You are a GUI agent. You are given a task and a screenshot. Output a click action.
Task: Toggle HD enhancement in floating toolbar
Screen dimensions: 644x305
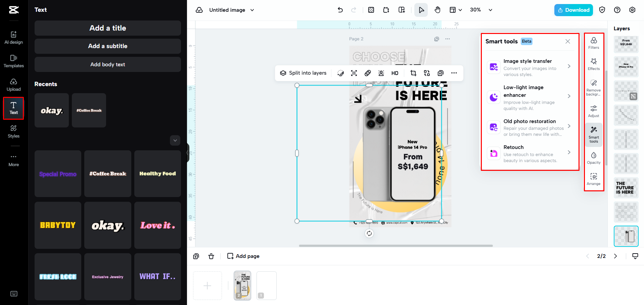[x=395, y=73]
